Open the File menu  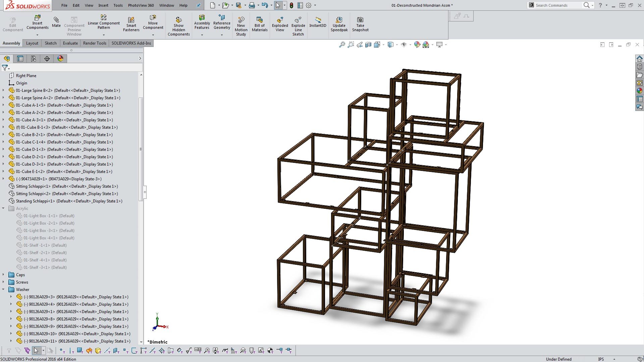64,5
